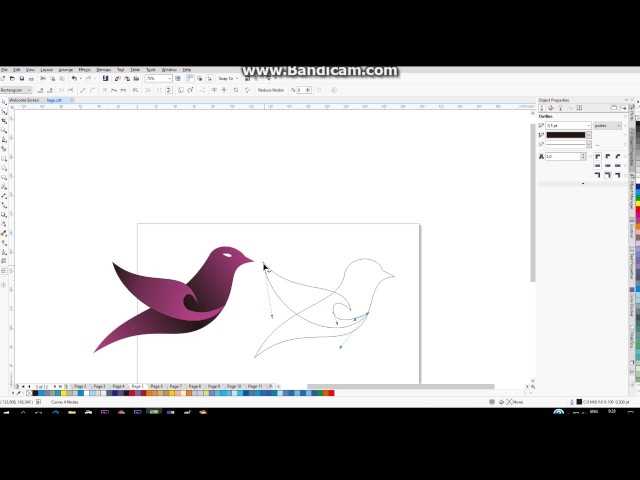This screenshot has width=640, height=480.
Task: Select the Polygon tool in toolbox
Action: coord(4,177)
